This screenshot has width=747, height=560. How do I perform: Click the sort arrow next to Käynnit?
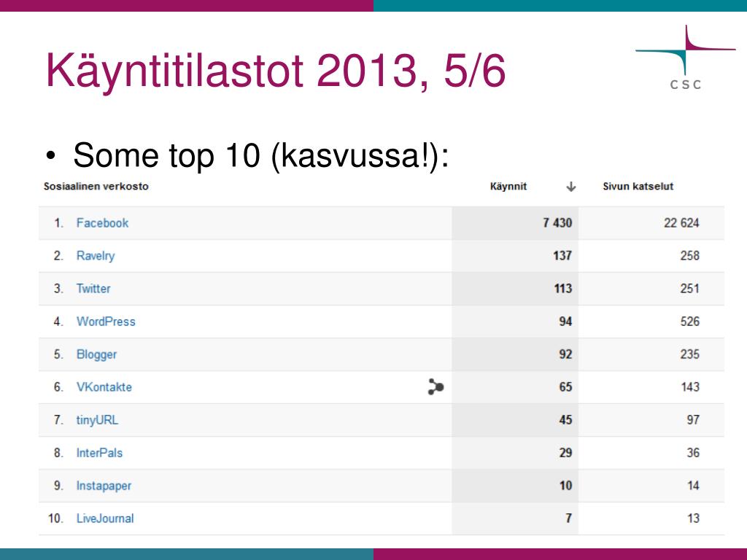click(570, 187)
